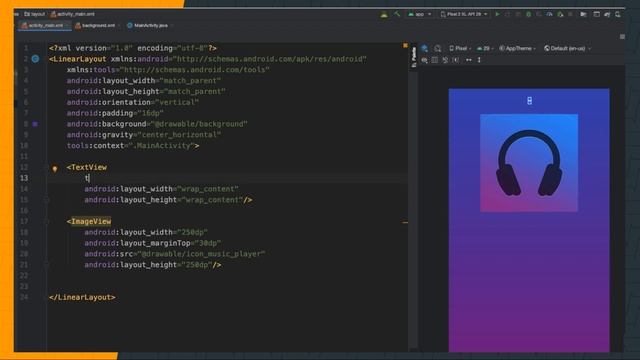Click the activity_main.xml breadcrumb item
The height and width of the screenshot is (360, 640).
coord(73,14)
